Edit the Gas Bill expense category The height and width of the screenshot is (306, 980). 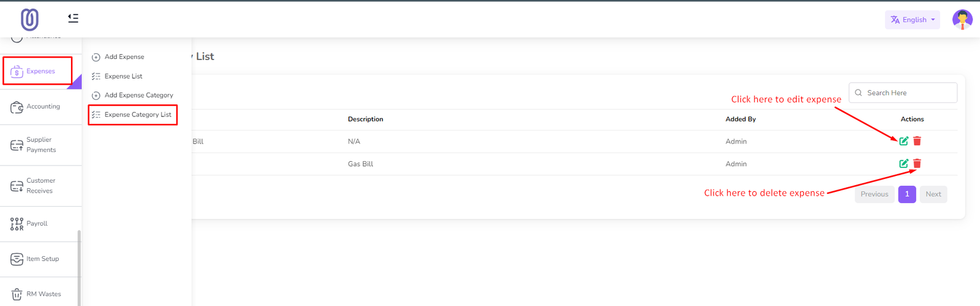[903, 164]
